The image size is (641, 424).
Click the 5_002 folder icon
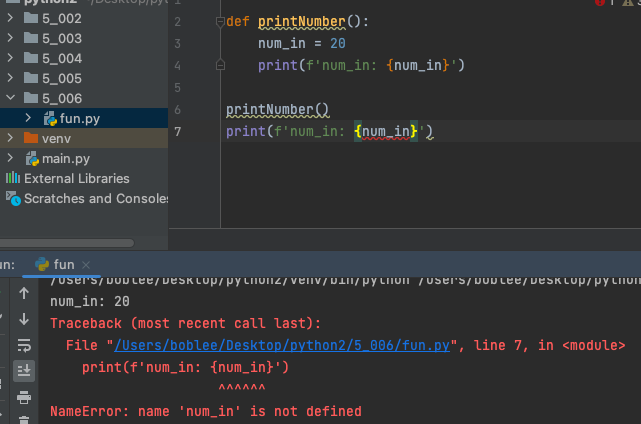point(31,18)
